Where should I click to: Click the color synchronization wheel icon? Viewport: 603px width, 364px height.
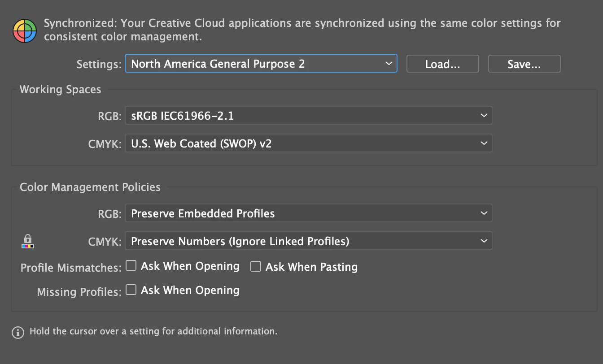coord(24,31)
